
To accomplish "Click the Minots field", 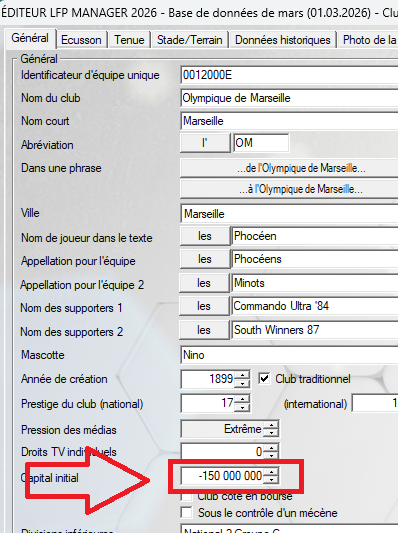I will point(315,283).
